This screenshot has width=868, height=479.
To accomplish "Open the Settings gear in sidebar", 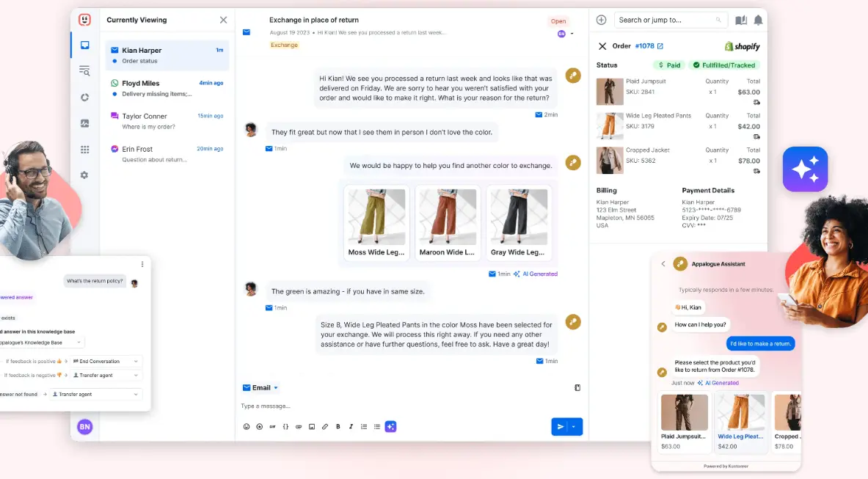I will pyautogui.click(x=84, y=175).
